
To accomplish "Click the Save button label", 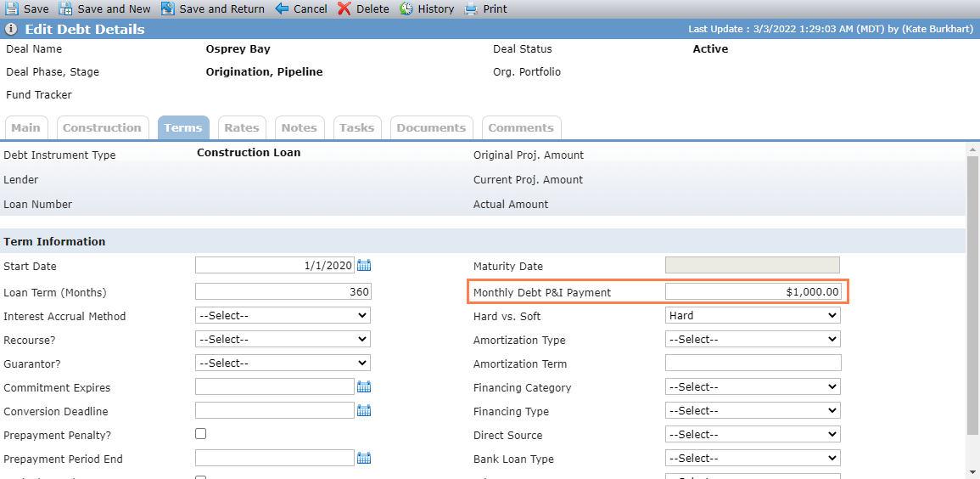I will [36, 8].
